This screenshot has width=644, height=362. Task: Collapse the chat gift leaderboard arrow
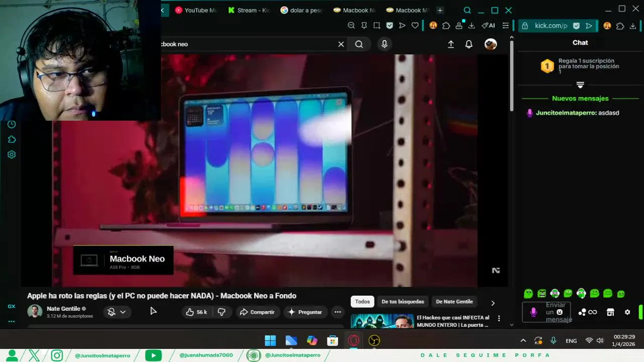point(580,84)
